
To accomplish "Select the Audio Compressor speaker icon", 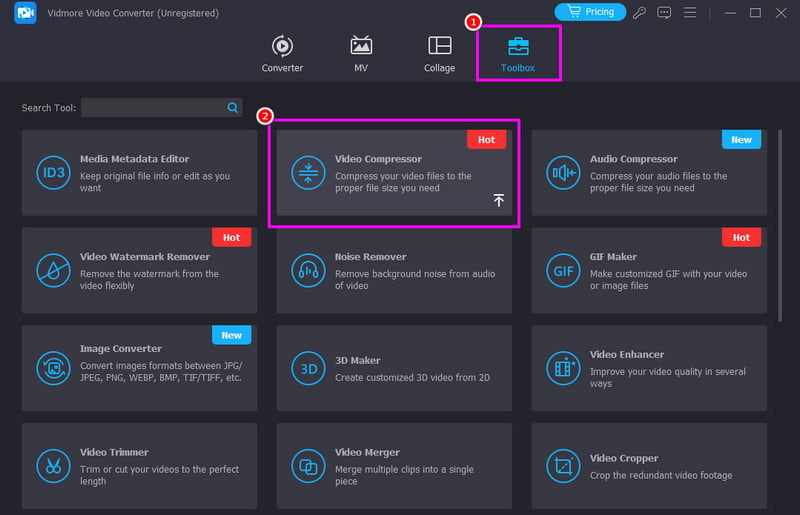I will pos(563,172).
